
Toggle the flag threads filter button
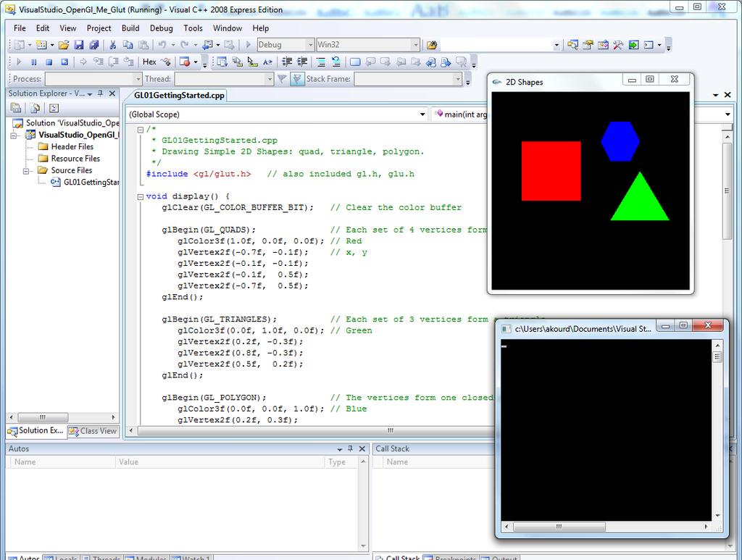(296, 78)
